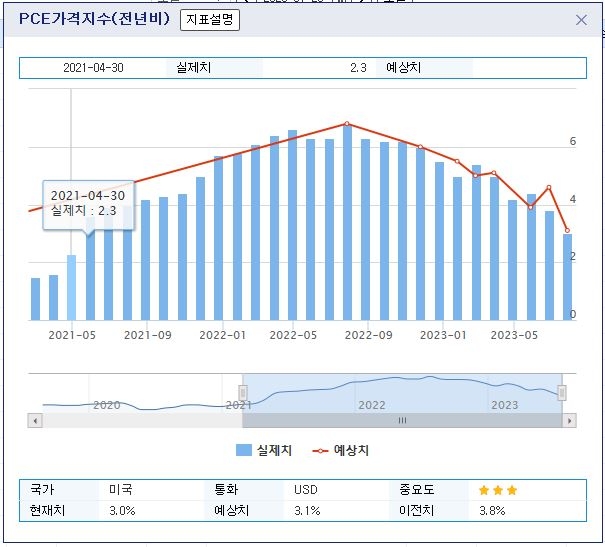Click the 2022-01 x-axis label
This screenshot has width=605, height=547.
[x=223, y=335]
